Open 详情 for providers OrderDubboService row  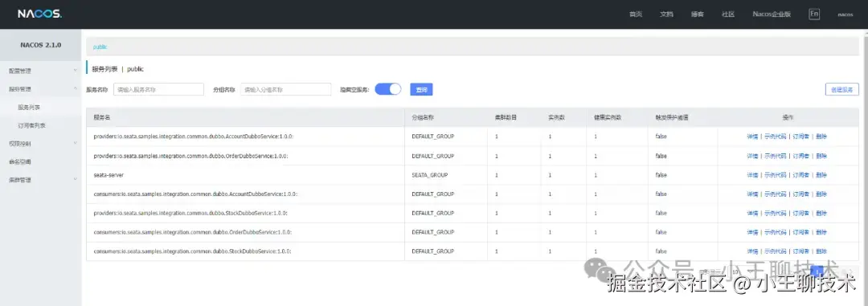click(x=752, y=156)
